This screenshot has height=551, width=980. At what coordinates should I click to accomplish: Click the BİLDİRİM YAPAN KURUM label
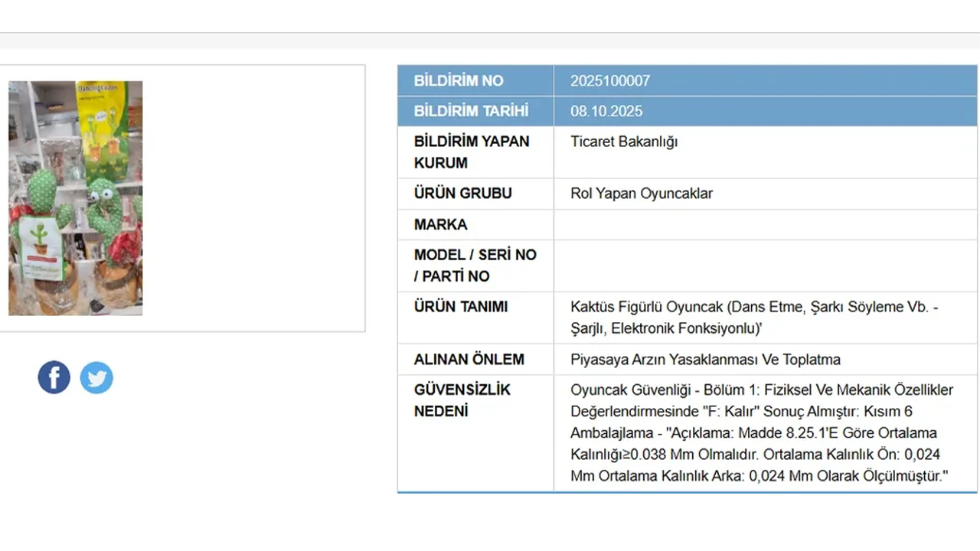click(x=471, y=152)
